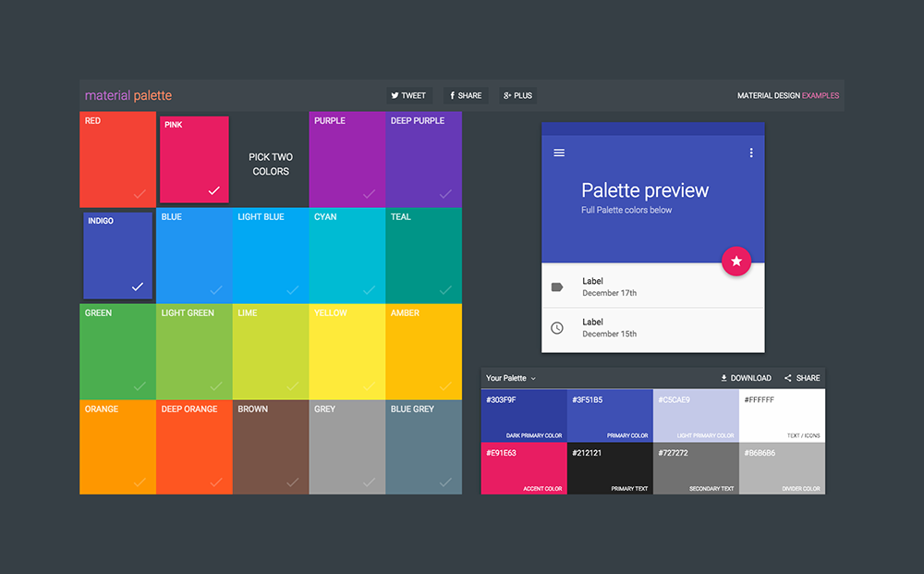The width and height of the screenshot is (924, 574).
Task: Toggle selection of the Red swatch
Action: [117, 159]
